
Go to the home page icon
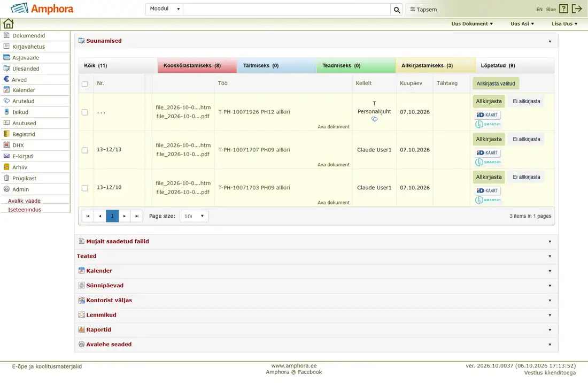coord(8,24)
